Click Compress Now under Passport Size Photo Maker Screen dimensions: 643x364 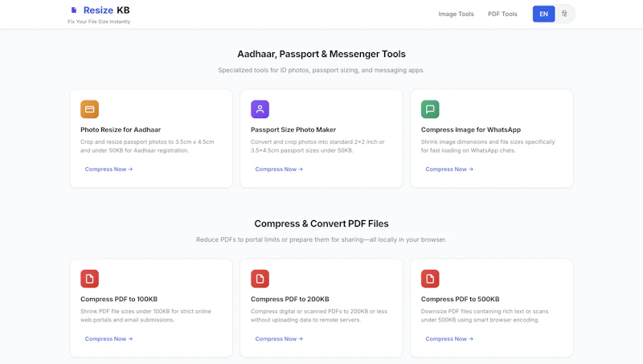pos(279,170)
